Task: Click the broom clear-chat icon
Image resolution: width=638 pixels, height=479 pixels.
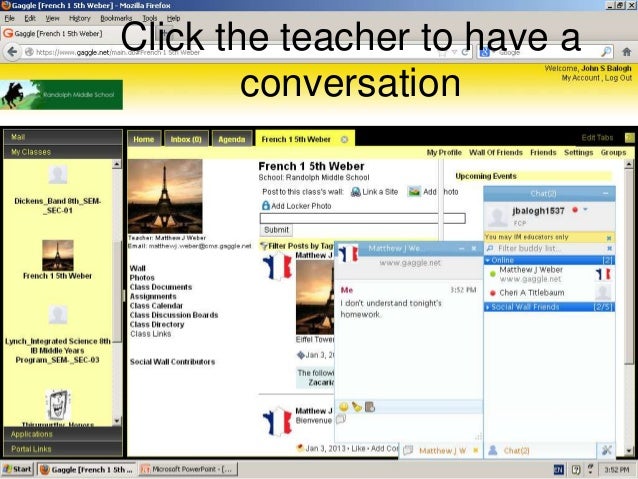Action: (357, 407)
